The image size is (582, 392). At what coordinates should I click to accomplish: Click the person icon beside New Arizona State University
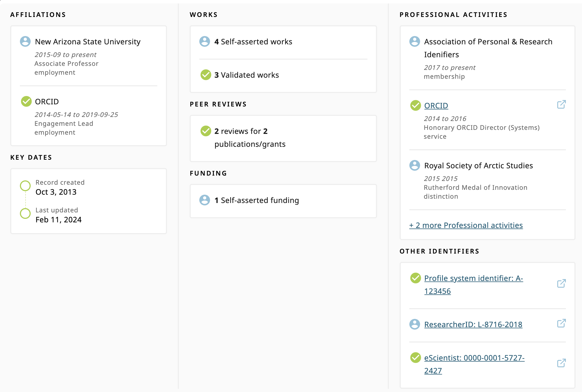[x=25, y=42]
